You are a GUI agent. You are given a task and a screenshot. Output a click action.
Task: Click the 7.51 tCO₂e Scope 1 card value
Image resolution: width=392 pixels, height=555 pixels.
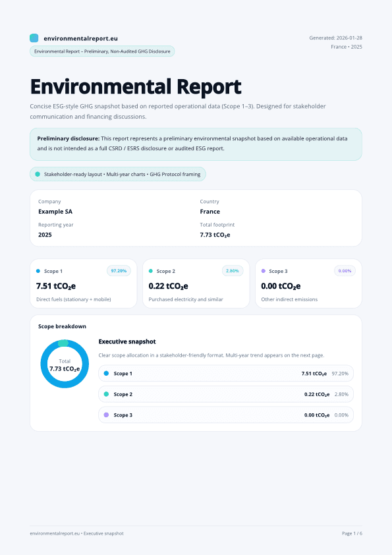56,286
